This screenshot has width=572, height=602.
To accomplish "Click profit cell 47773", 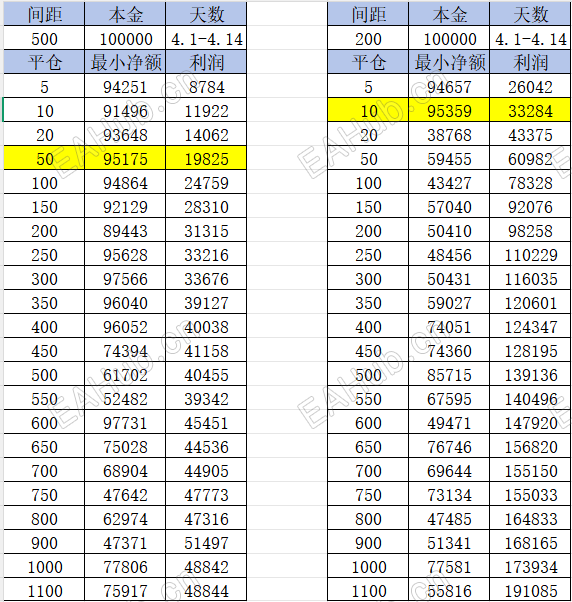I will pos(206,494).
